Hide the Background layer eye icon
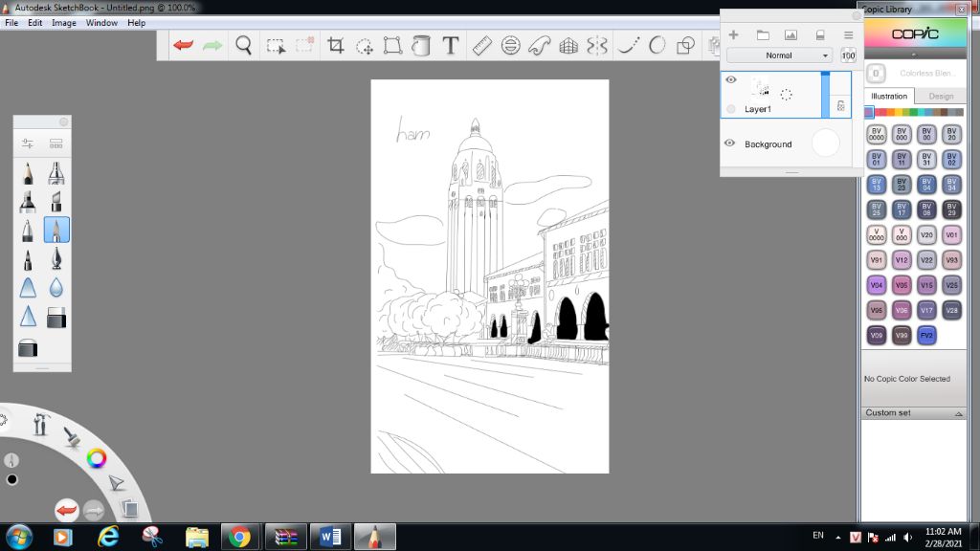Viewport: 980px width, 551px height. click(x=729, y=143)
